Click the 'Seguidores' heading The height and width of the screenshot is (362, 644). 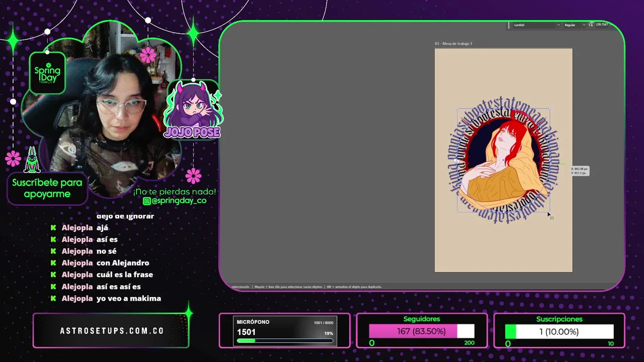(422, 319)
